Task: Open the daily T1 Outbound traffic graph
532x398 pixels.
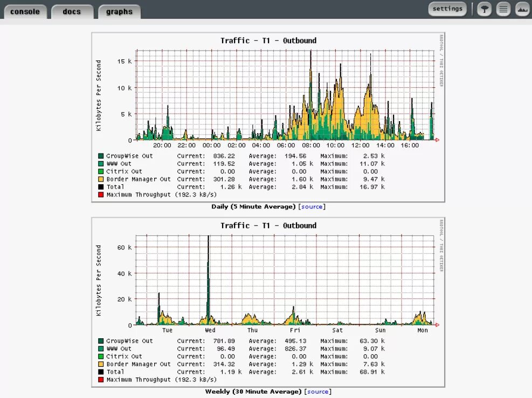Action: 268,117
